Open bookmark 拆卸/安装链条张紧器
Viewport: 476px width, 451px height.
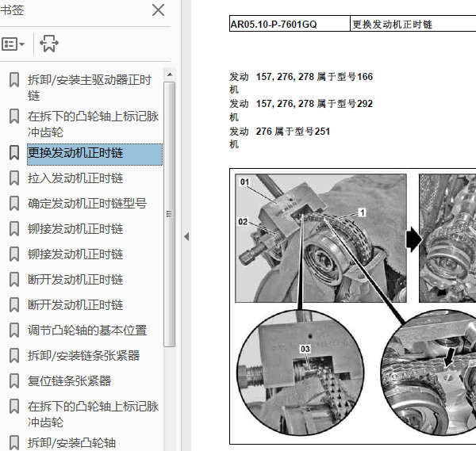(84, 356)
